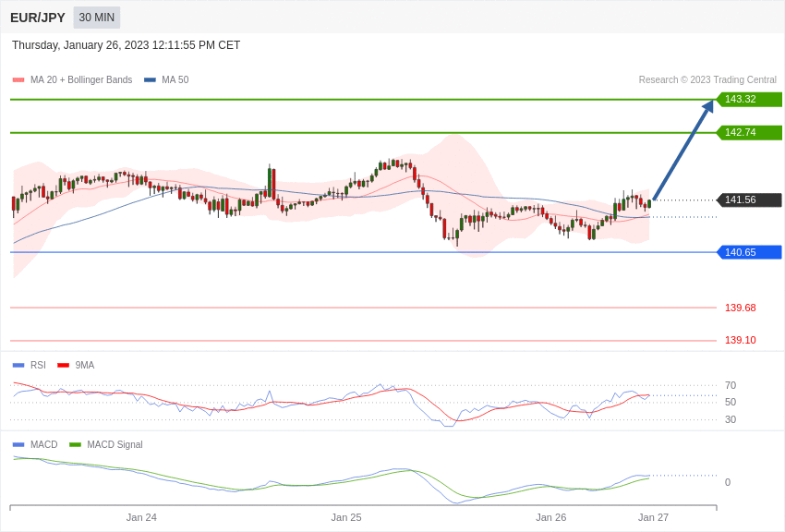Screen dimensions: 785x532
Task: Click the 'MACD Signal' legend label
Action: [x=115, y=444]
